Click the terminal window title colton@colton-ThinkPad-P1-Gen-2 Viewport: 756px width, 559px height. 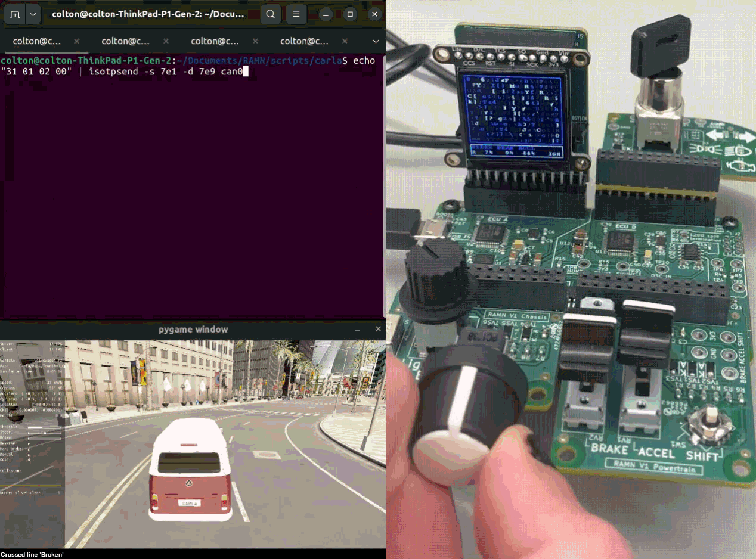point(148,14)
